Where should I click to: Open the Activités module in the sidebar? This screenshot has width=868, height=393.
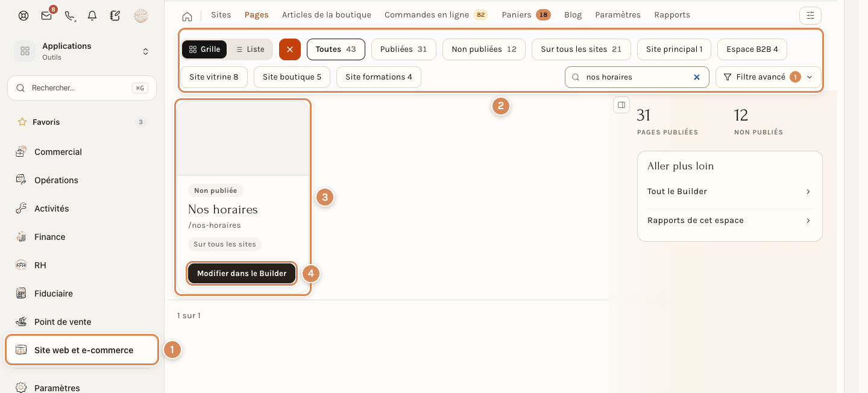pyautogui.click(x=82, y=209)
